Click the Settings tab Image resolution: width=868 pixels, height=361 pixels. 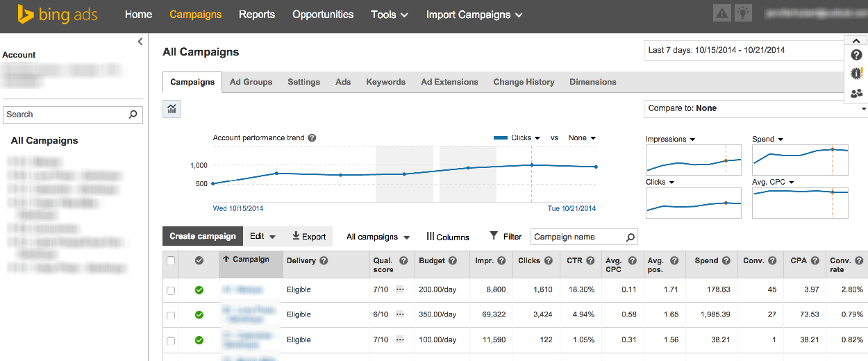point(303,82)
